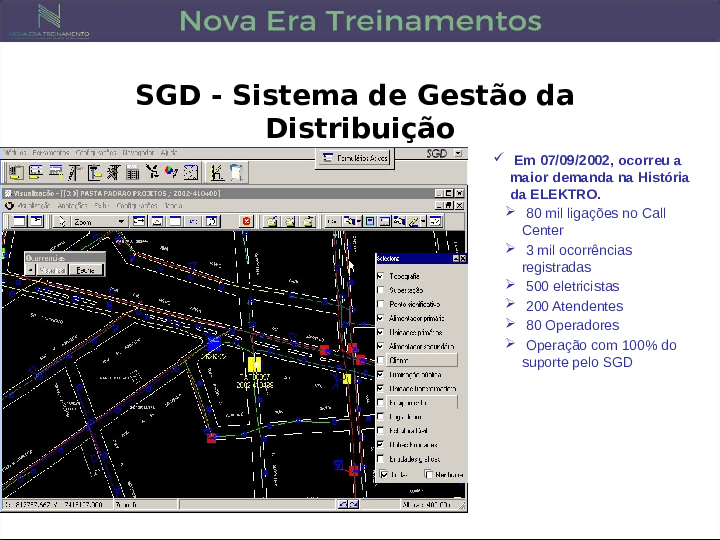This screenshot has width=720, height=540.
Task: Click the last icon at right end of visualization toolbar
Action: pos(436,221)
